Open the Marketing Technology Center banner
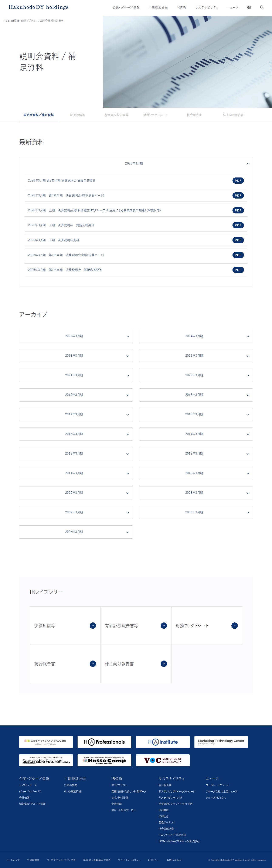Image resolution: width=272 pixels, height=868 pixels. point(221,742)
